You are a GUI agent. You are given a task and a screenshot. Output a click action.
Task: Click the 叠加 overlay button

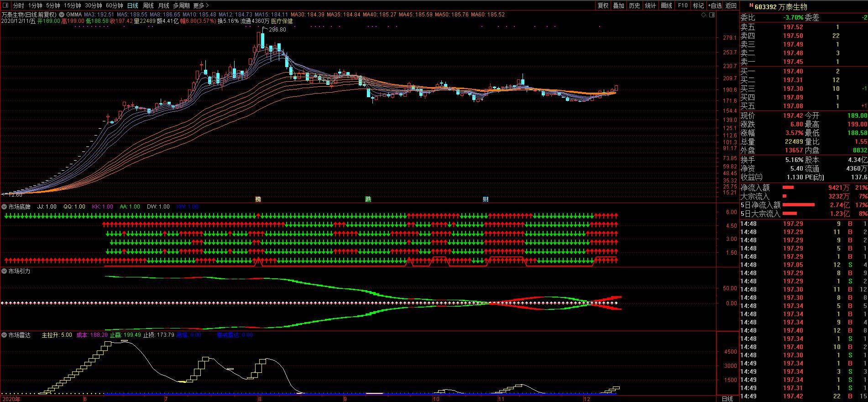[x=618, y=5]
